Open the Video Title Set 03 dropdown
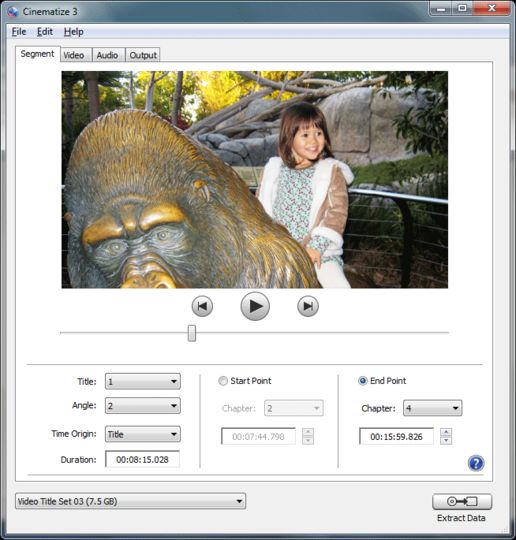 click(131, 501)
